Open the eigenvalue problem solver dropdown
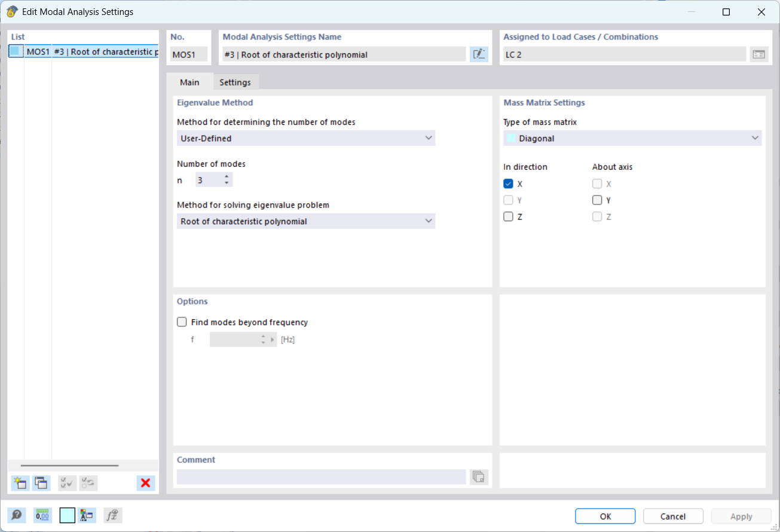This screenshot has height=532, width=780. tap(429, 221)
